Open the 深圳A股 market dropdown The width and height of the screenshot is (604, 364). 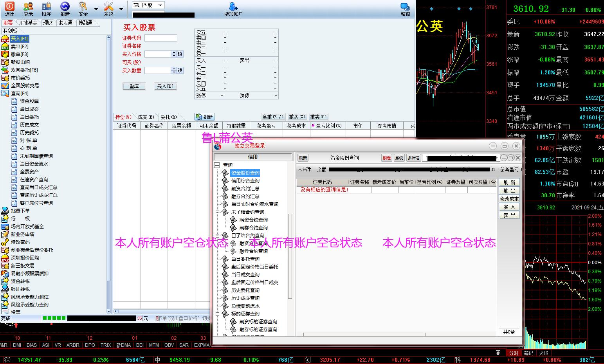pyautogui.click(x=160, y=5)
